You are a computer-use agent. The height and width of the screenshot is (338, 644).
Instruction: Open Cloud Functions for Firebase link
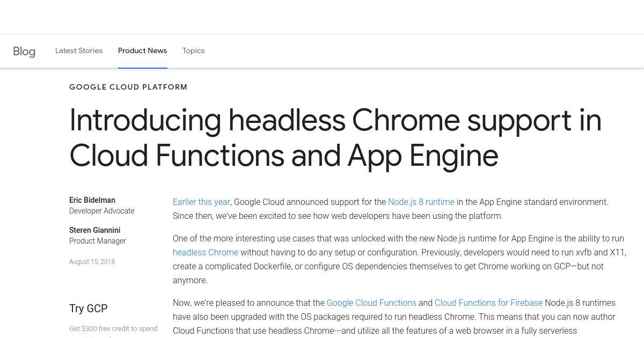(488, 303)
